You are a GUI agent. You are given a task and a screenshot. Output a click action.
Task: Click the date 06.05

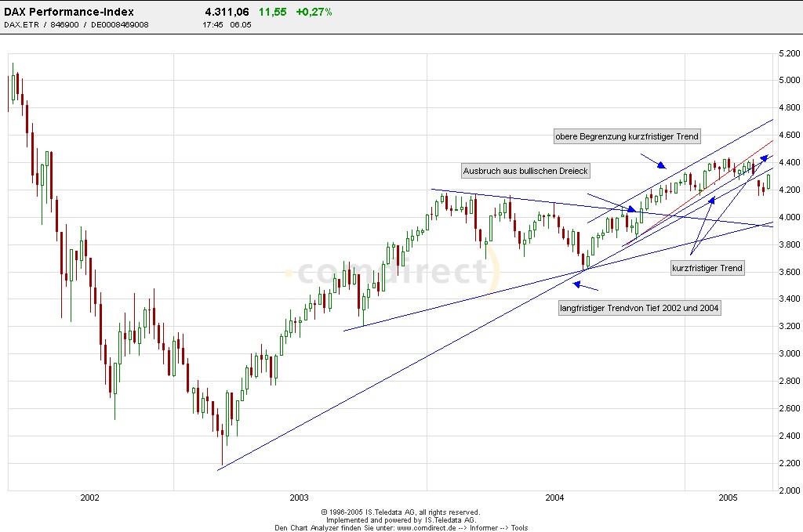241,24
